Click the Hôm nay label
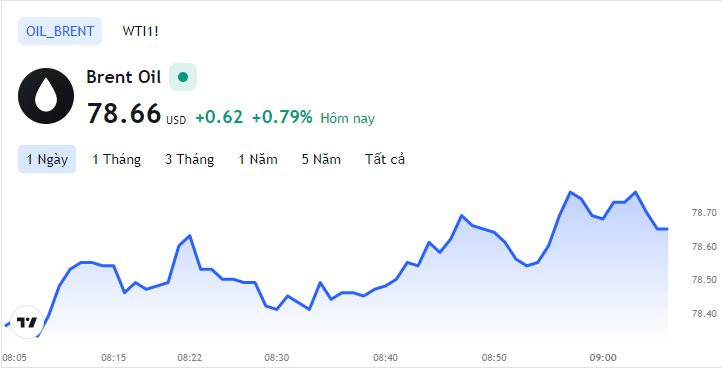Image resolution: width=722 pixels, height=369 pixels. point(348,118)
